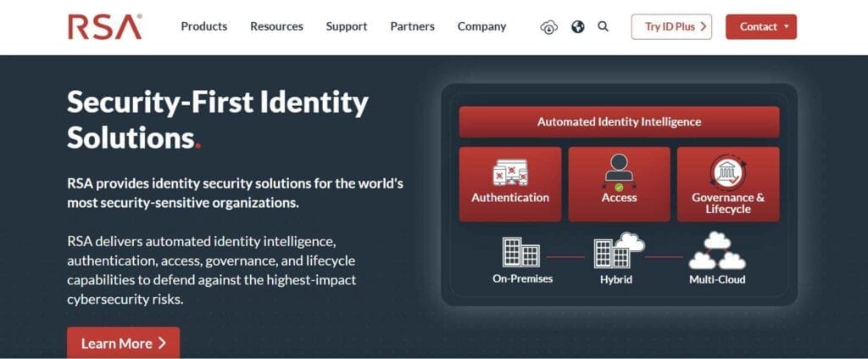
Task: Click the On-Premises label
Action: pyautogui.click(x=522, y=278)
